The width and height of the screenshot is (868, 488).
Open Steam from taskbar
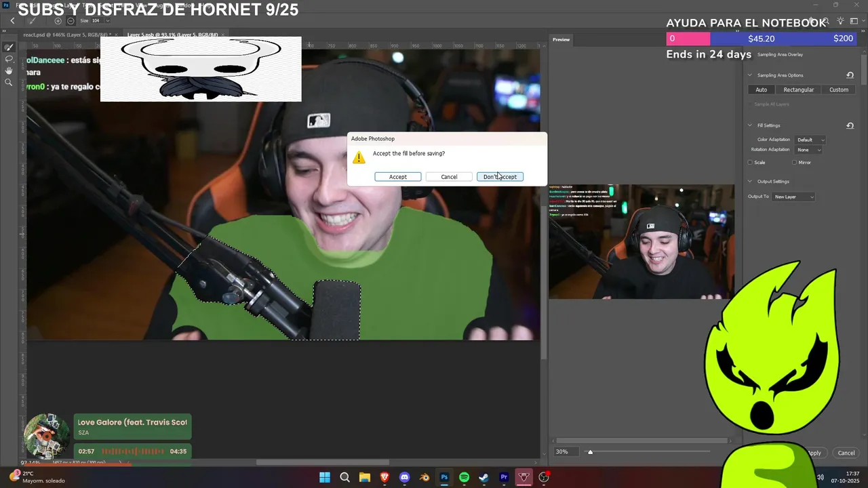click(x=484, y=477)
